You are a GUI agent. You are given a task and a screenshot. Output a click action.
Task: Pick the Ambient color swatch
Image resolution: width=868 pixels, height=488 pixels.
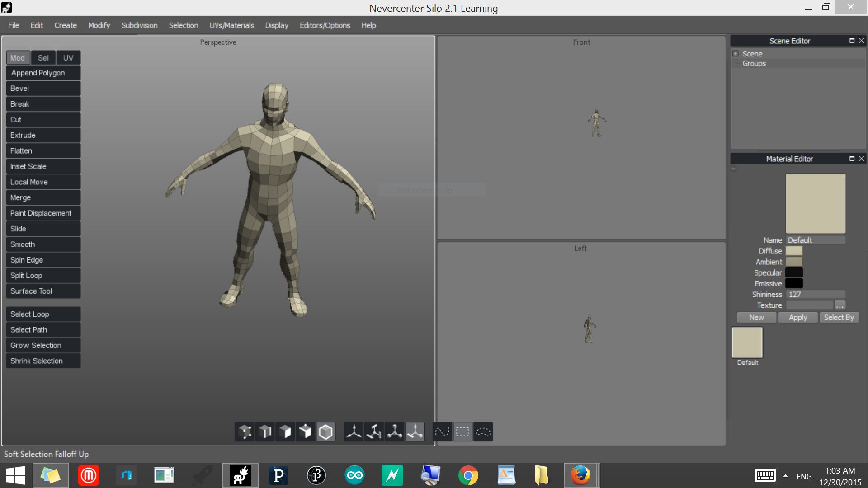pyautogui.click(x=794, y=262)
